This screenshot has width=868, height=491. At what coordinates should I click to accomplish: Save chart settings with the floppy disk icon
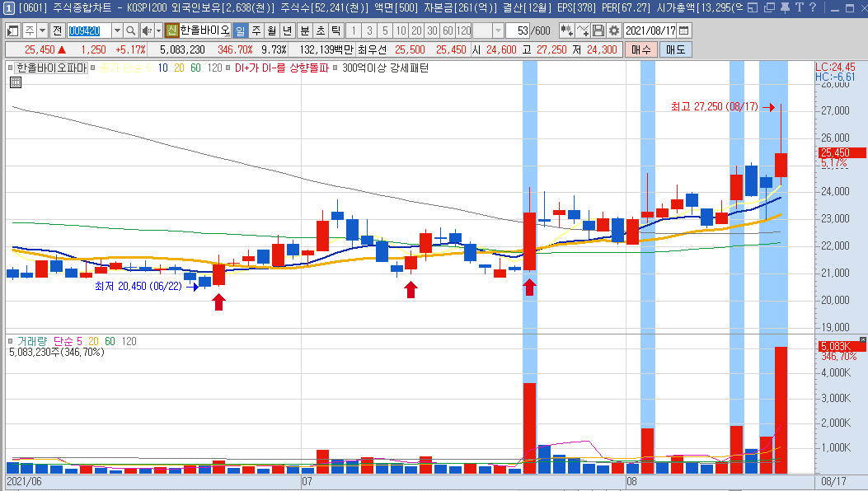[598, 30]
